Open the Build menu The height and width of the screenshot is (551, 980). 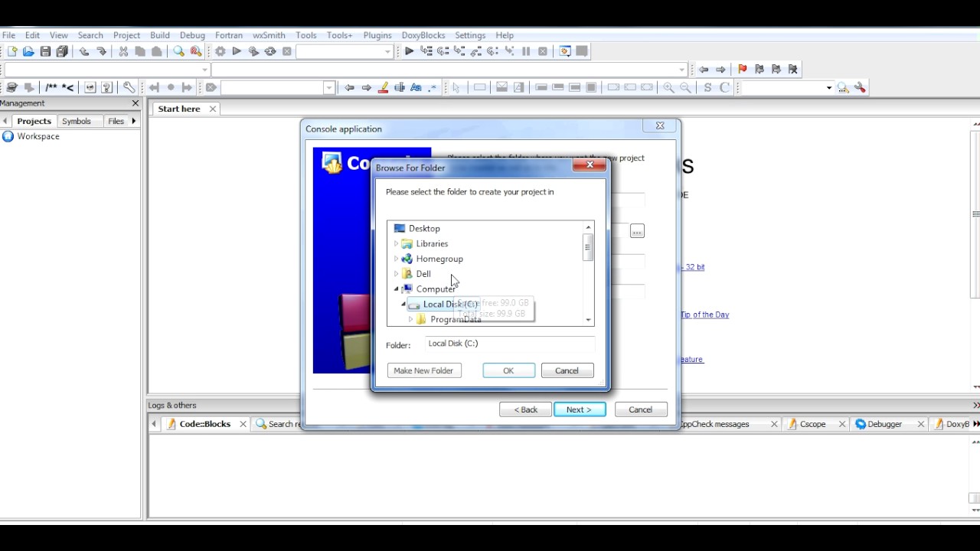160,35
